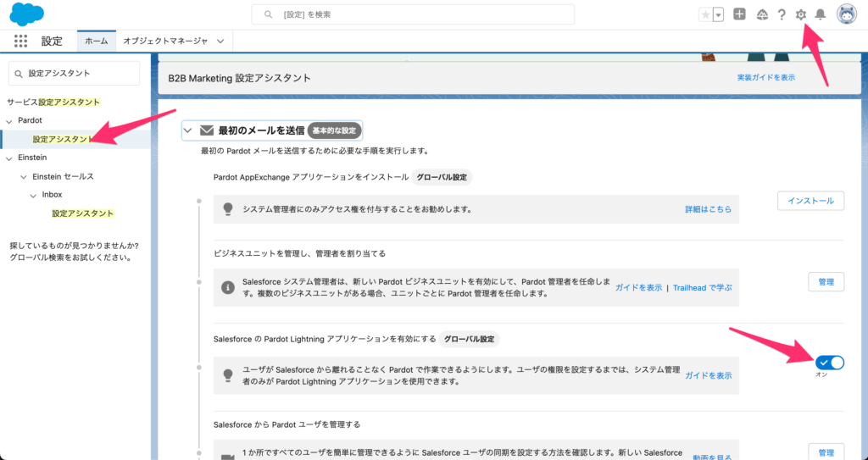868x460 pixels.
Task: Click the [設定] を検索 global search field
Action: (x=413, y=15)
